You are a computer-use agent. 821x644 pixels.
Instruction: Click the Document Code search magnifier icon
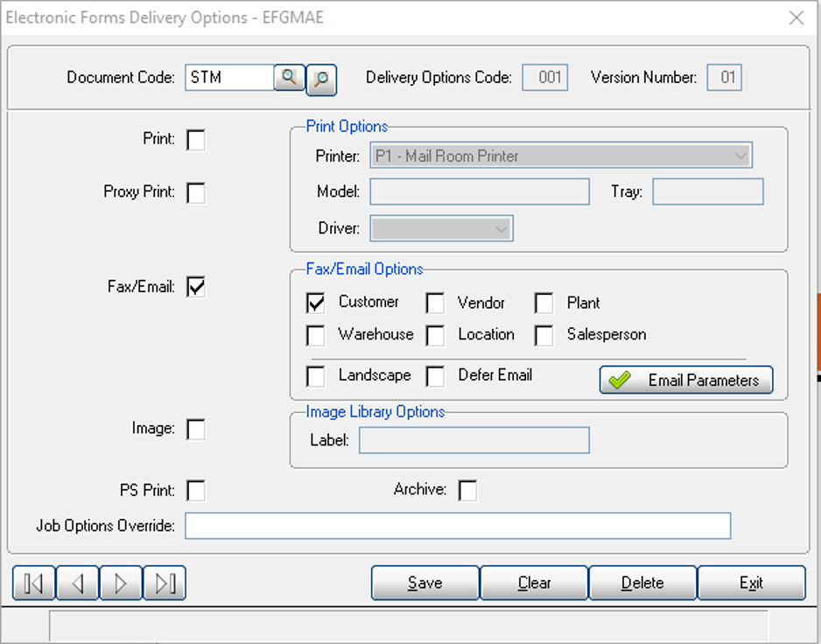(290, 78)
